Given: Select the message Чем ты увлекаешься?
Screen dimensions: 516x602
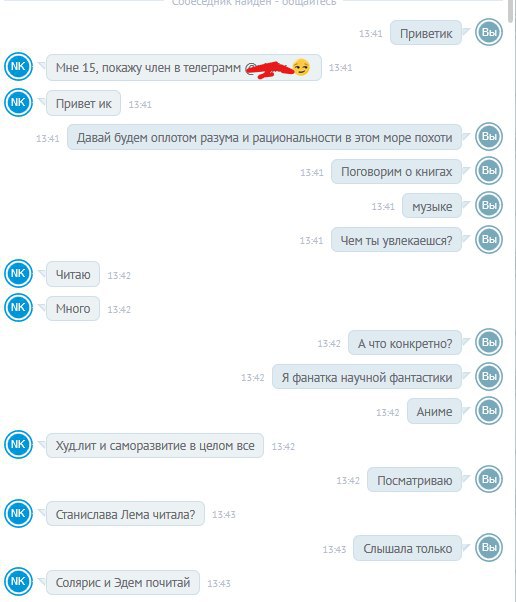Looking at the screenshot, I should [396, 240].
